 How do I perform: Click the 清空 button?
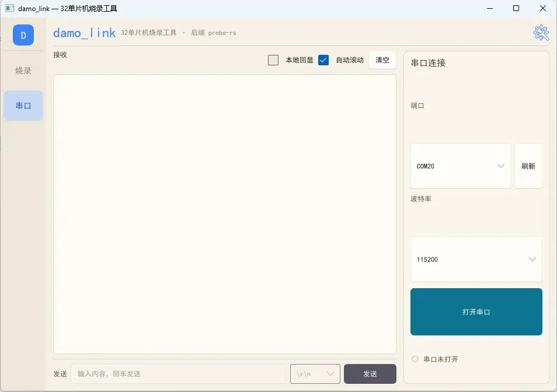click(x=382, y=60)
